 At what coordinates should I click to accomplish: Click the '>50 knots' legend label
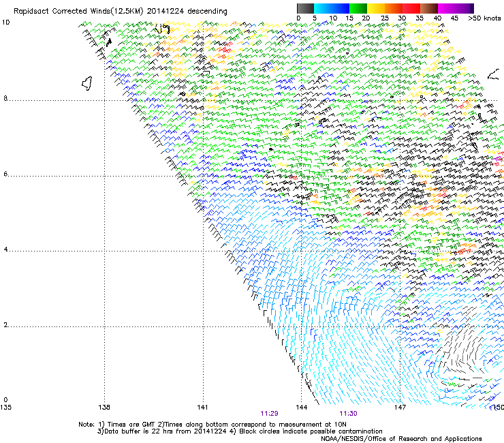click(x=484, y=18)
